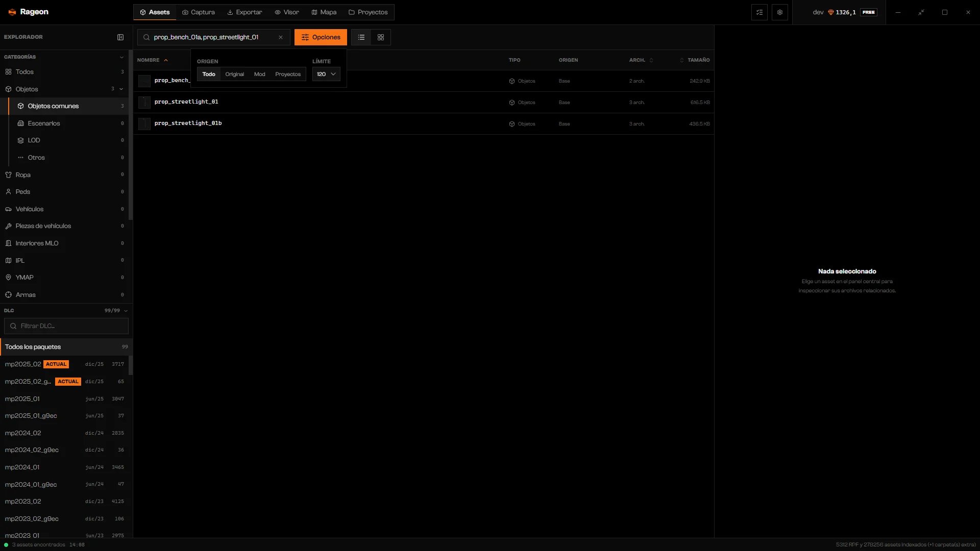Collapse the Categorías section chevron
Image resolution: width=980 pixels, height=551 pixels.
(x=121, y=57)
